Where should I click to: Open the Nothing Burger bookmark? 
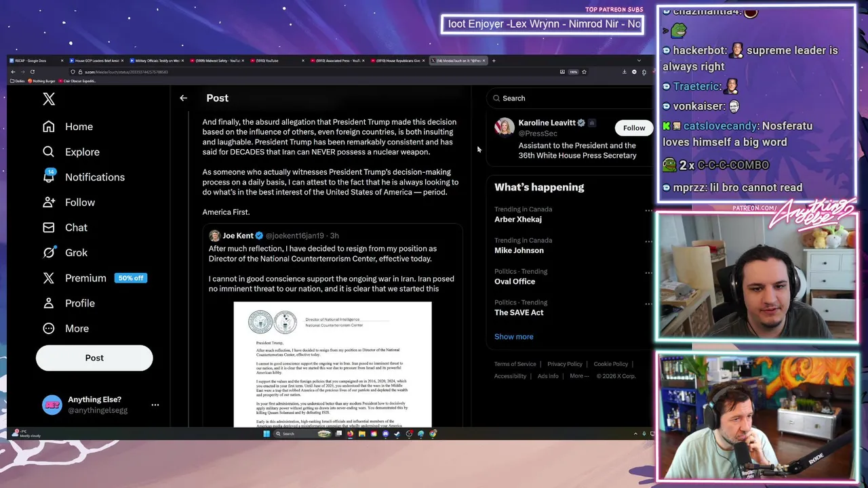[42, 81]
